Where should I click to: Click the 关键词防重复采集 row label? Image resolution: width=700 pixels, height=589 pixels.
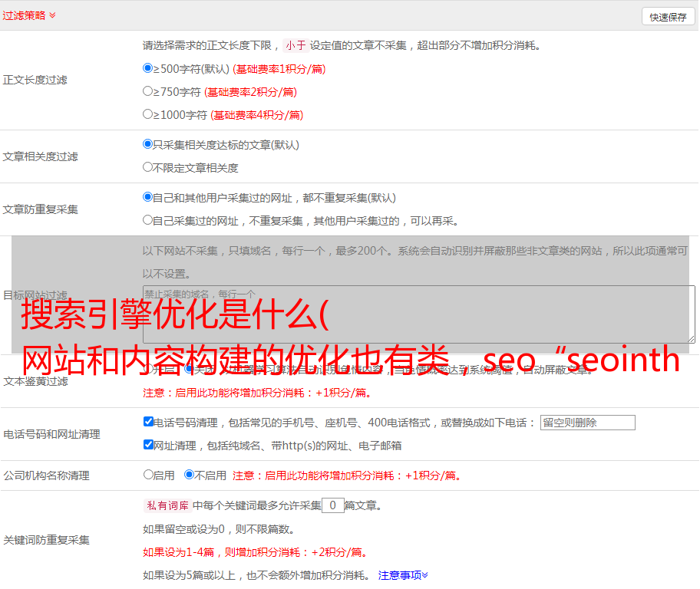click(x=46, y=540)
